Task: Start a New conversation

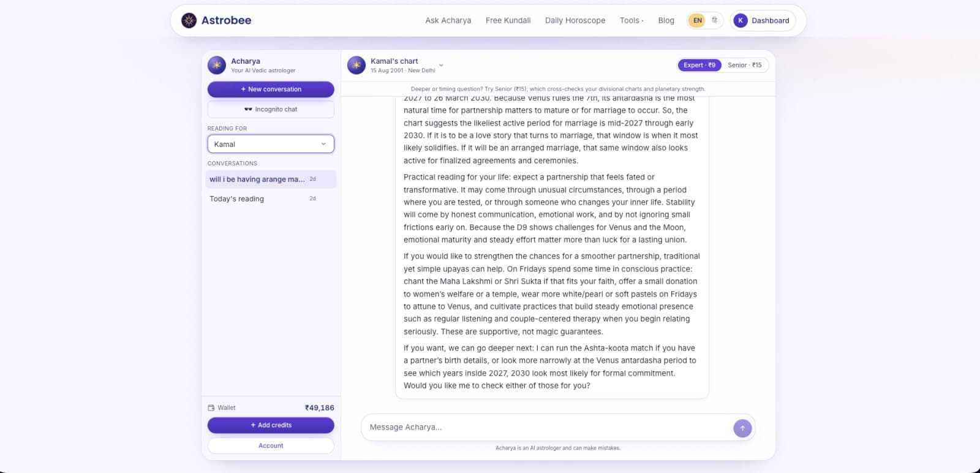Action: tap(271, 89)
